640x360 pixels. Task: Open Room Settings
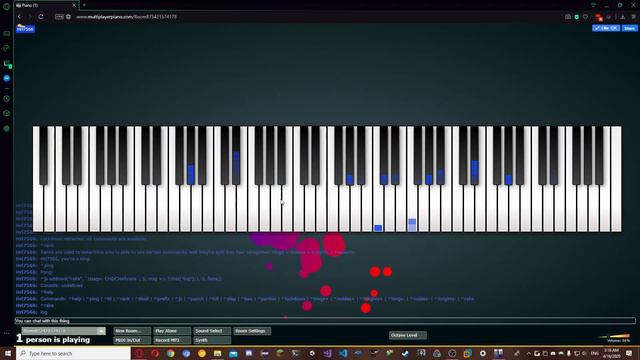(x=252, y=331)
